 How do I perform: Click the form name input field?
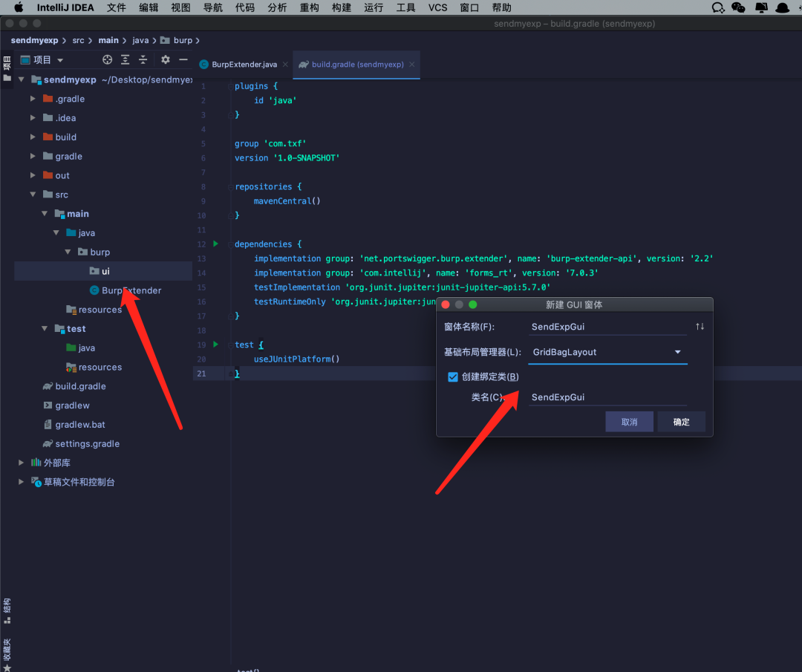(x=607, y=326)
